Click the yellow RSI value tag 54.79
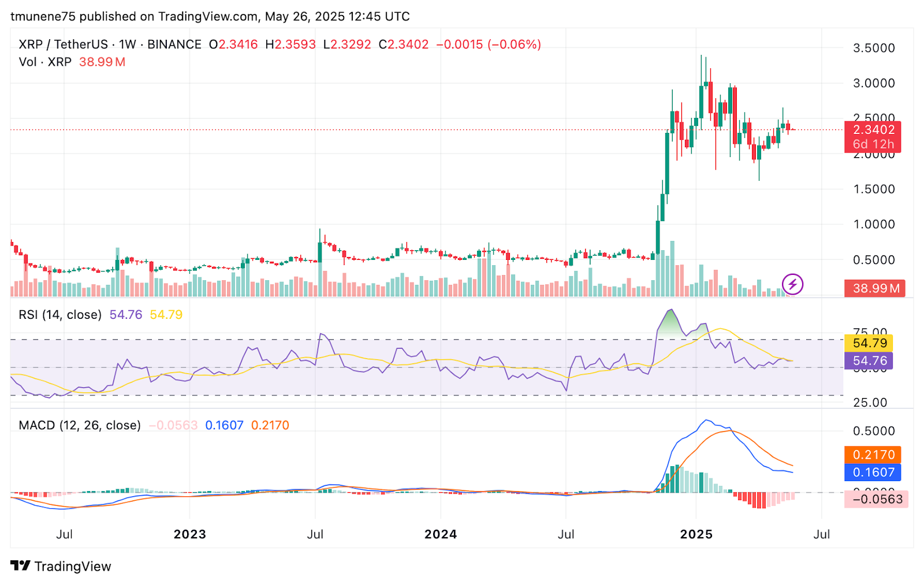The width and height of the screenshot is (924, 584). [869, 343]
